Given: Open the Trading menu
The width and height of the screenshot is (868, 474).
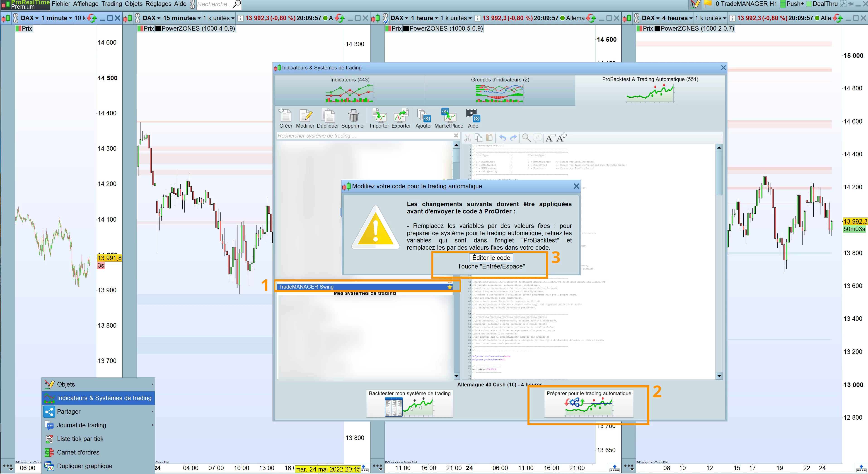Looking at the screenshot, I should (111, 4).
